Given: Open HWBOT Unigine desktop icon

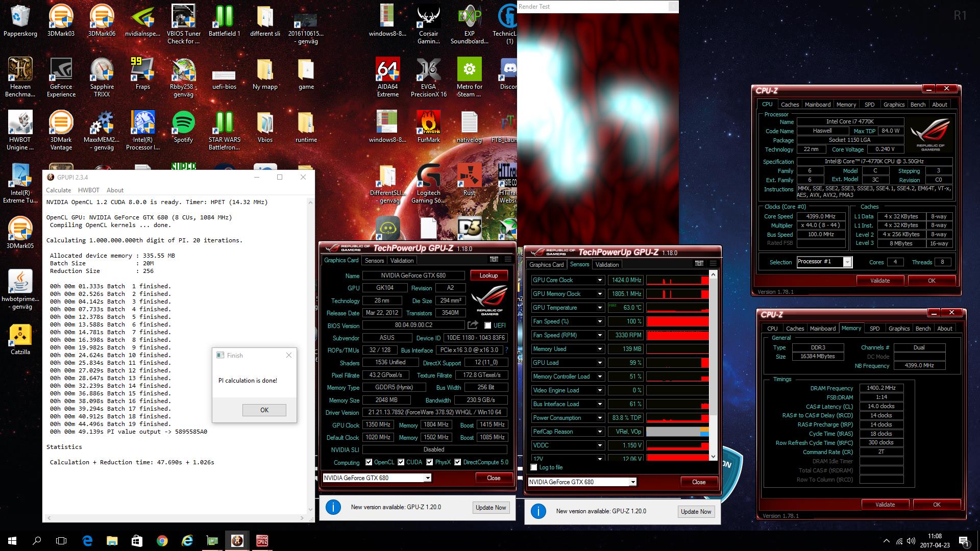Looking at the screenshot, I should (x=20, y=130).
